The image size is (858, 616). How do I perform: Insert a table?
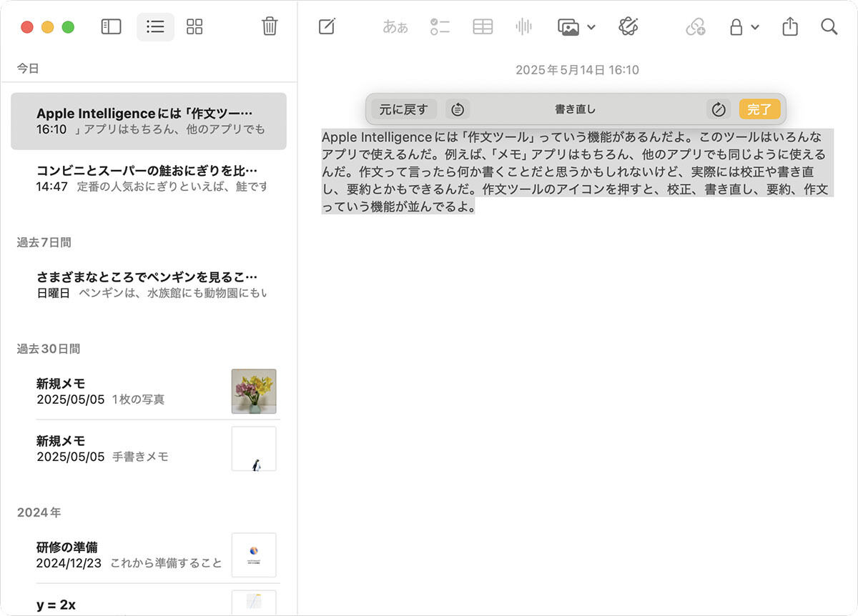(x=483, y=27)
